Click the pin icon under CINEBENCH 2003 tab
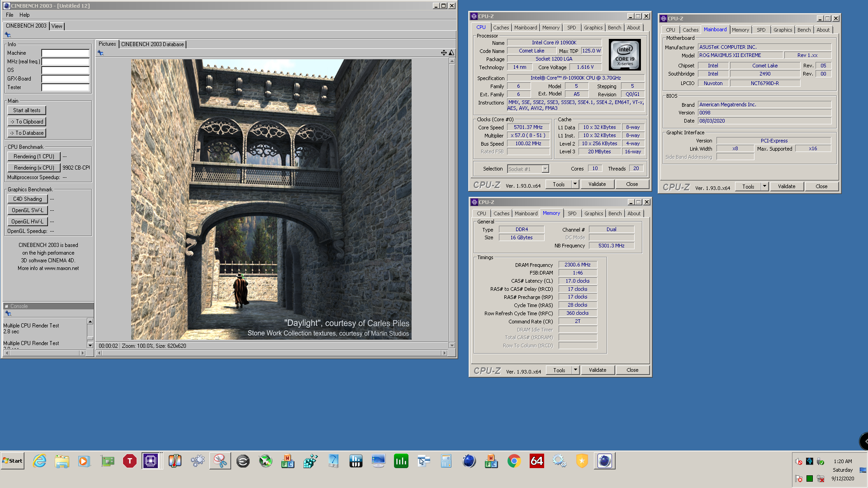Screen dimensions: 868x488 click(8, 35)
